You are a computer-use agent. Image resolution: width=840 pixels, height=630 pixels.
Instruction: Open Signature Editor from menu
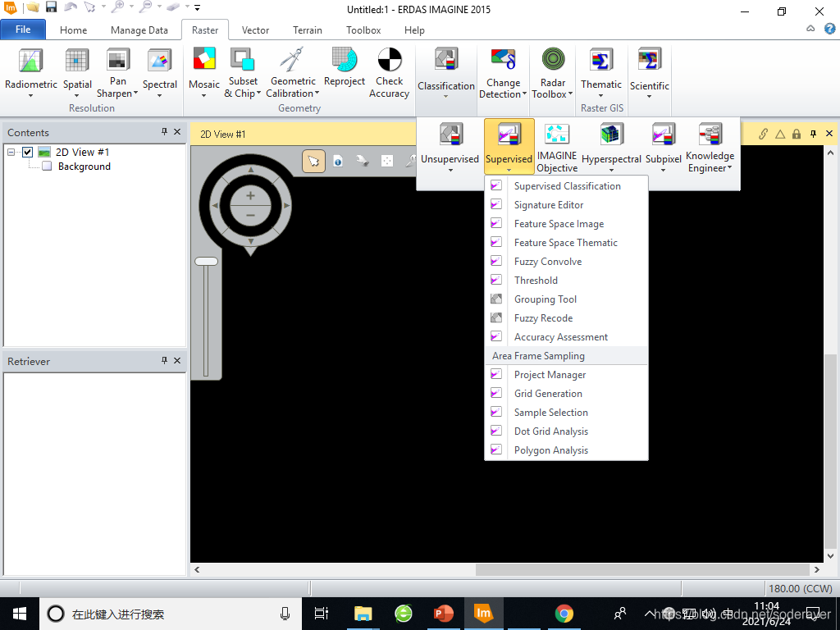click(x=566, y=204)
